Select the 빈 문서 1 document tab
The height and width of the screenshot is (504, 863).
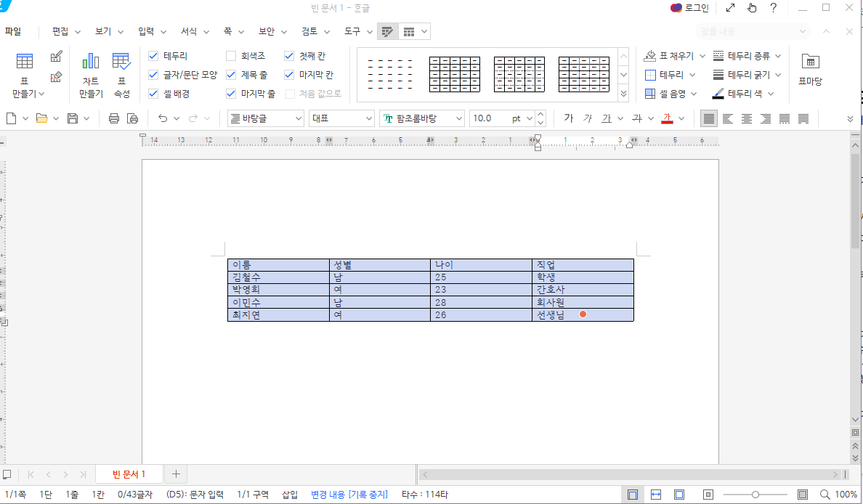pos(129,473)
